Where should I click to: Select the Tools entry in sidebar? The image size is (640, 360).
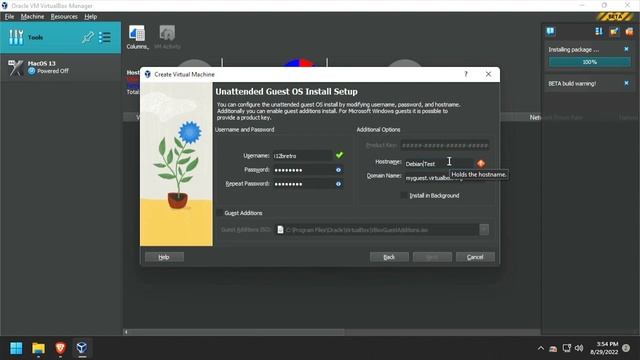pyautogui.click(x=60, y=38)
